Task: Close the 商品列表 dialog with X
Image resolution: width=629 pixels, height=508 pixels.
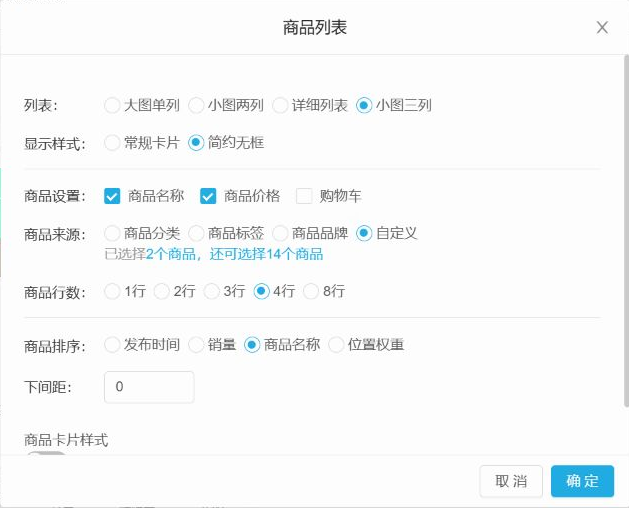Action: 602,28
